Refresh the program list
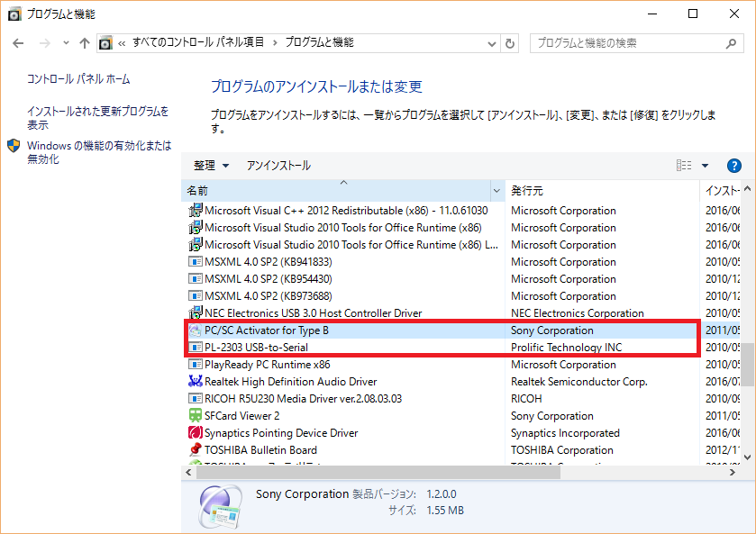Image resolution: width=756 pixels, height=534 pixels. coord(510,44)
